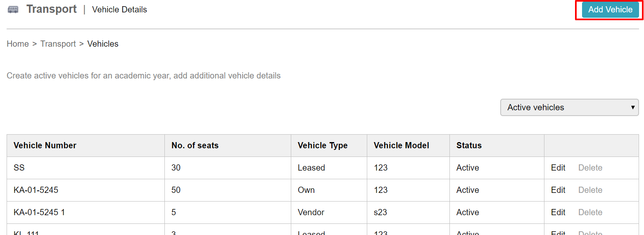This screenshot has height=235, width=644.
Task: Click the Transport page title
Action: point(52,9)
